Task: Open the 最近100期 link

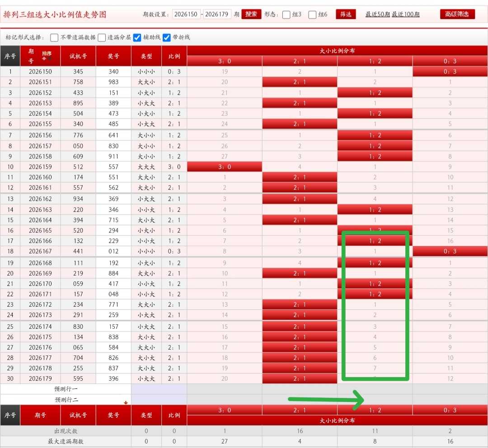Action: pos(405,14)
